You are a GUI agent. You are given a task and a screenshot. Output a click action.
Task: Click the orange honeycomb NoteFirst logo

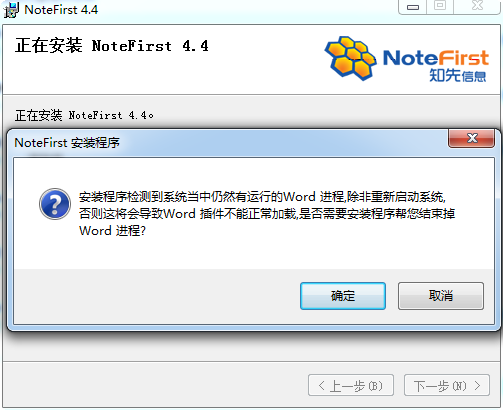pos(351,58)
